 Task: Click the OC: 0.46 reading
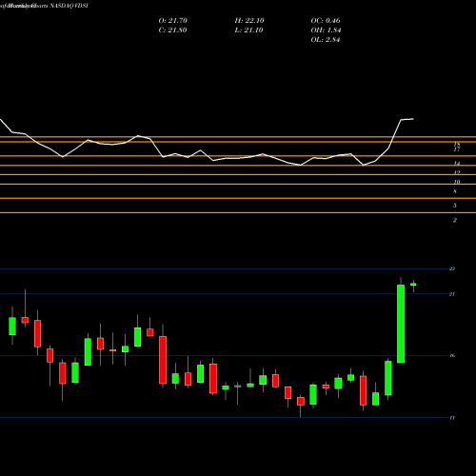pyautogui.click(x=326, y=21)
